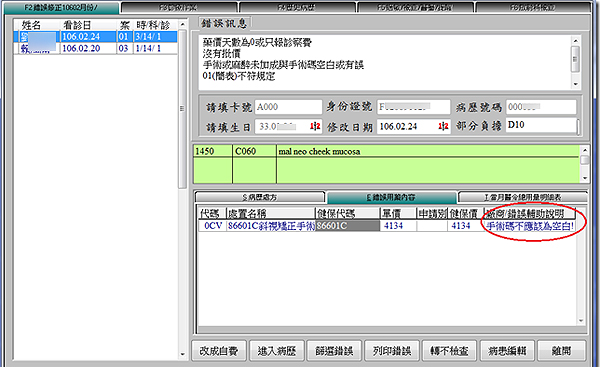Click the patient list scroll-down arrow

183,354
